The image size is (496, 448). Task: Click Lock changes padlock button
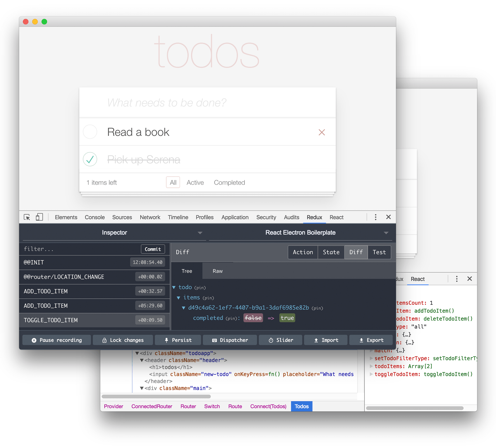[123, 340]
